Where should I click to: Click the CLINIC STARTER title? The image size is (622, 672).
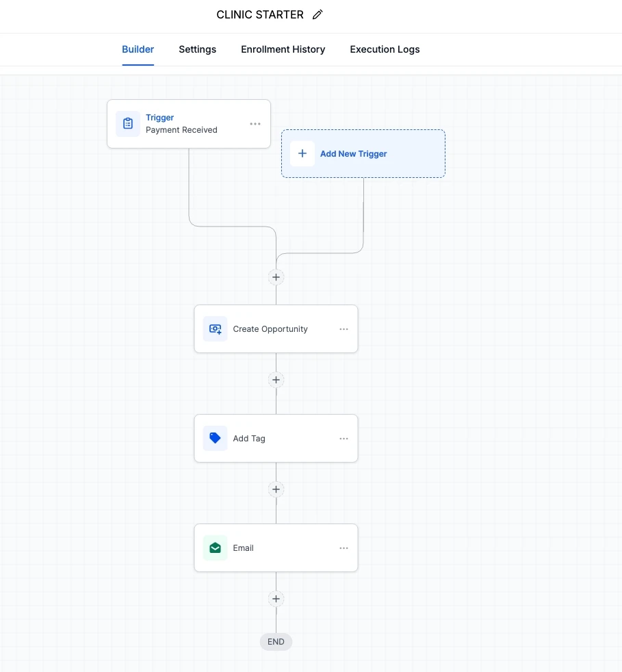tap(260, 14)
